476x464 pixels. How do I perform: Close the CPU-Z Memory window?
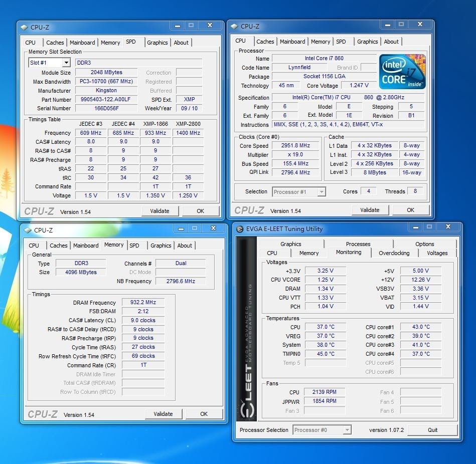[x=213, y=228]
